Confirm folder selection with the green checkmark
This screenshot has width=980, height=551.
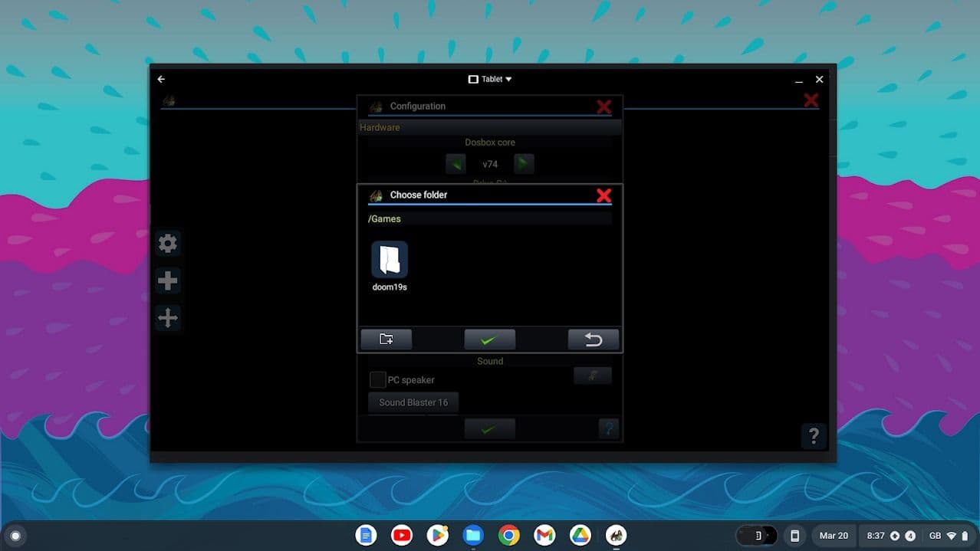tap(489, 338)
